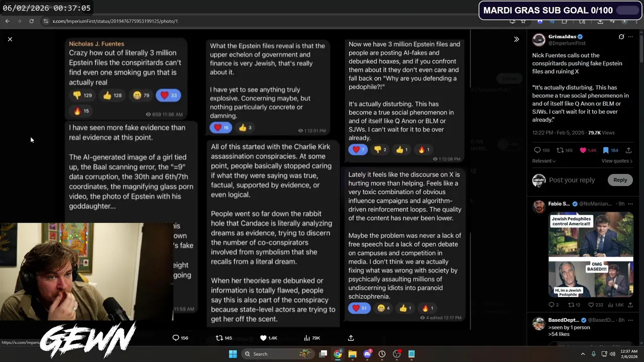Open the browser downloads icon
Screen dimensions: 644x362
tap(600, 21)
